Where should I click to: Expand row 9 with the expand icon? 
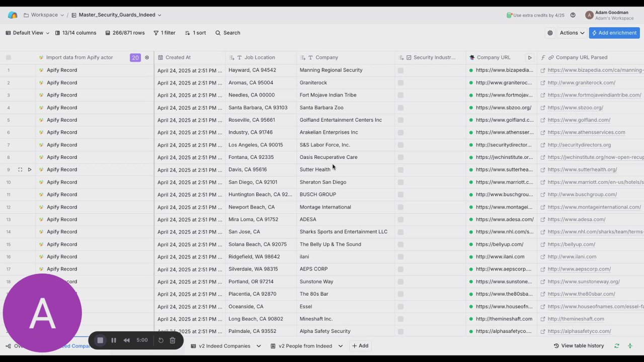pyautogui.click(x=20, y=169)
